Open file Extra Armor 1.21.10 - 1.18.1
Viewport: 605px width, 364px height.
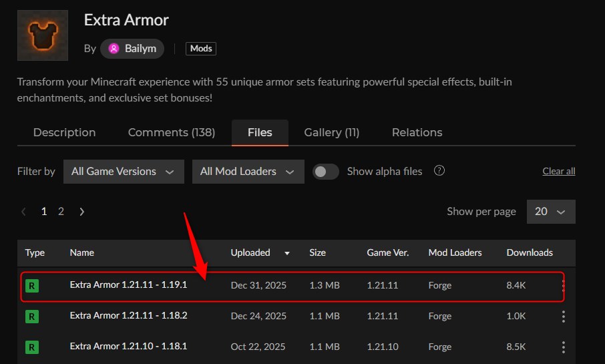pyautogui.click(x=128, y=346)
